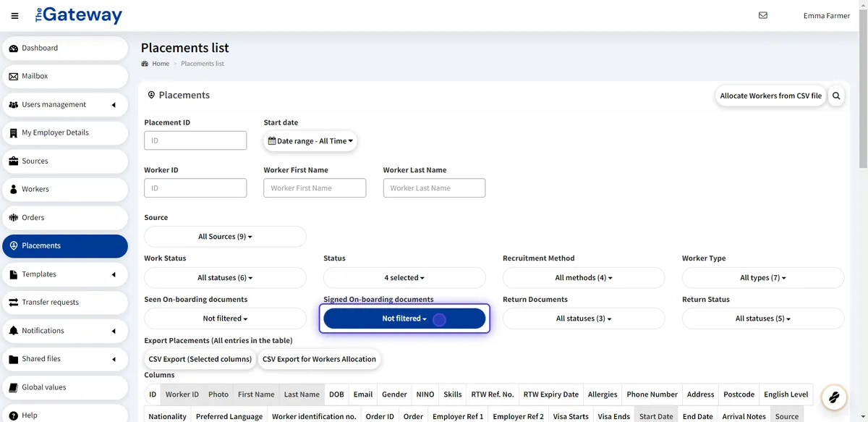Focus the Worker Last Name field

[434, 188]
